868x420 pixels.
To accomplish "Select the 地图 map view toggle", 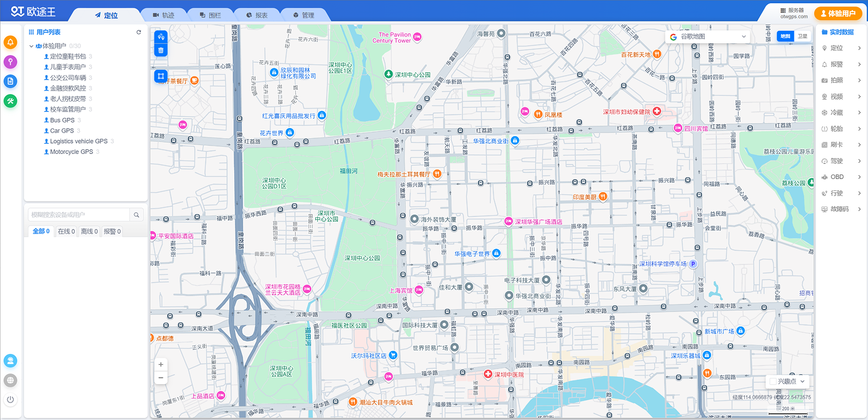I will (x=785, y=36).
